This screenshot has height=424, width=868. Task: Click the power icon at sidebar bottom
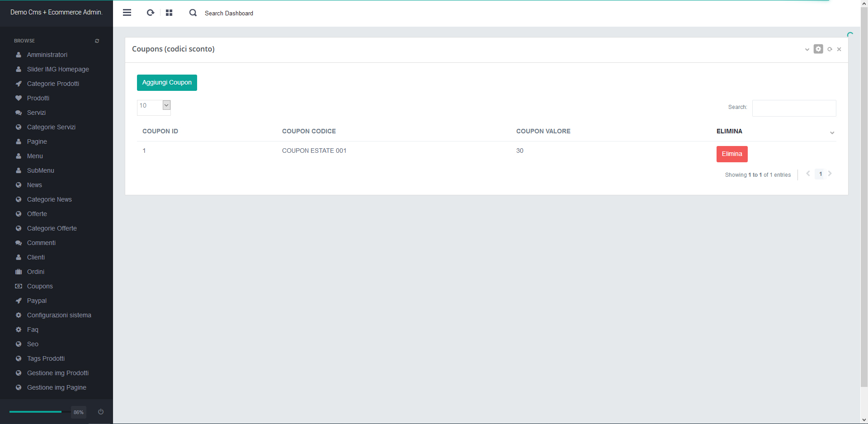click(x=101, y=412)
